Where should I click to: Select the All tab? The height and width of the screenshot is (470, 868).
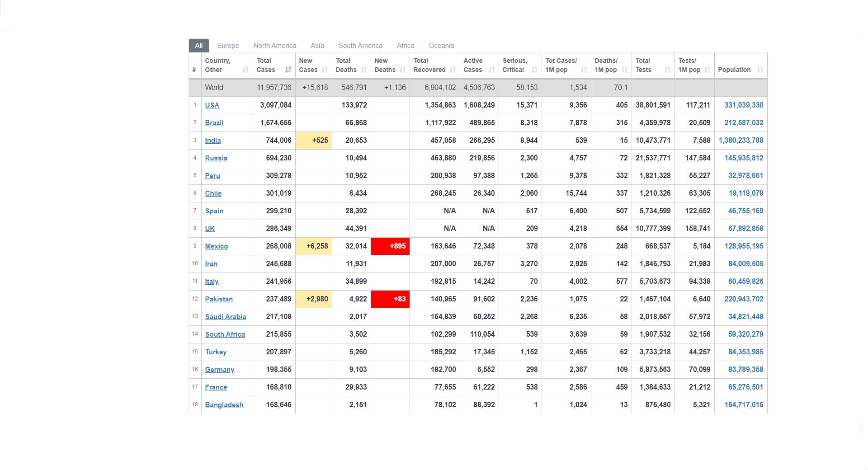[198, 46]
